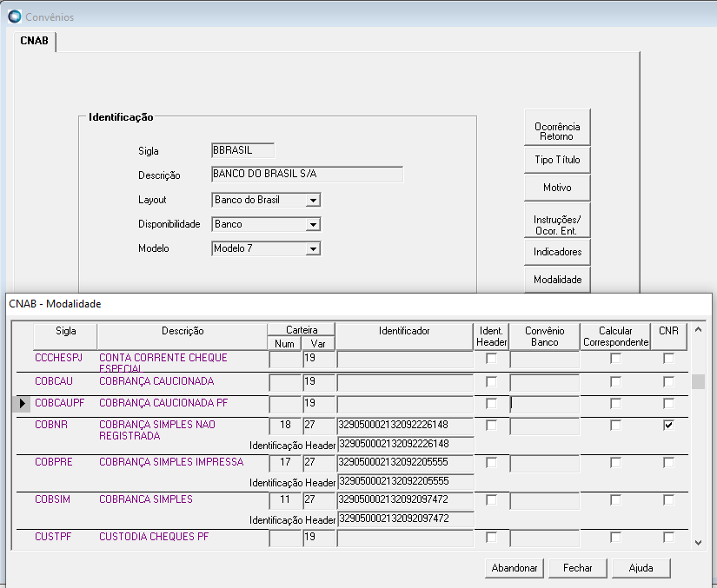The image size is (717, 588).
Task: Click scroll down arrow in Modalidade grid
Action: (x=698, y=543)
